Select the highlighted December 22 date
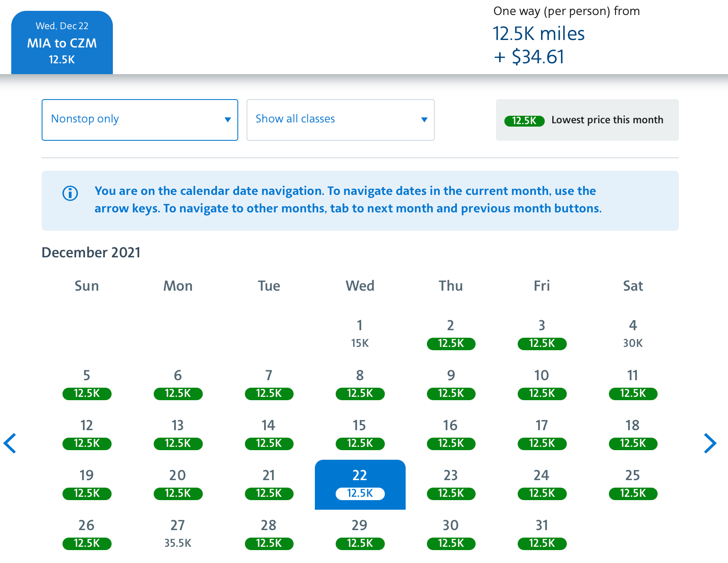The height and width of the screenshot is (563, 728). click(360, 484)
